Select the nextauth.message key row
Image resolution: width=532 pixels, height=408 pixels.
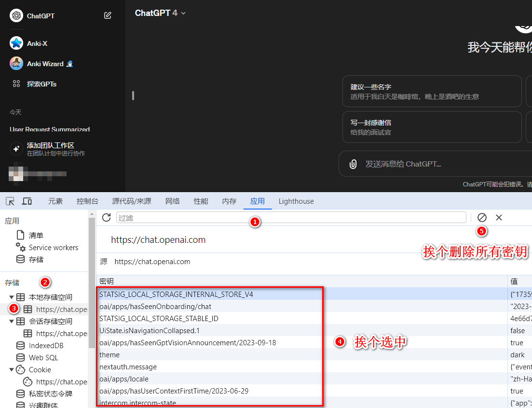pos(302,367)
